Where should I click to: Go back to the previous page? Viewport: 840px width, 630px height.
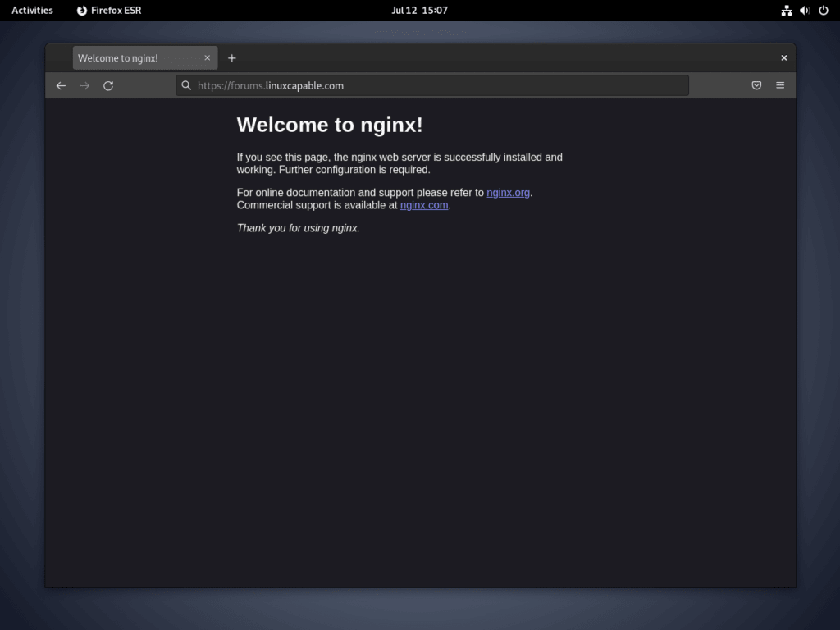point(61,84)
